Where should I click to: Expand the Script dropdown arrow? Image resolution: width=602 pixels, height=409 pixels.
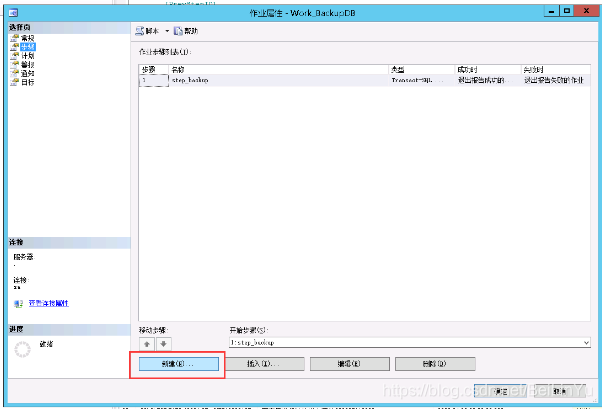click(167, 31)
